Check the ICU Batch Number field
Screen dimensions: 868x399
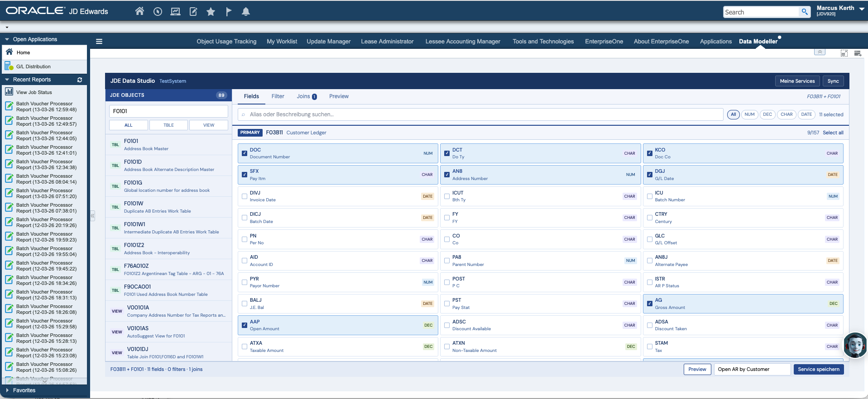650,196
